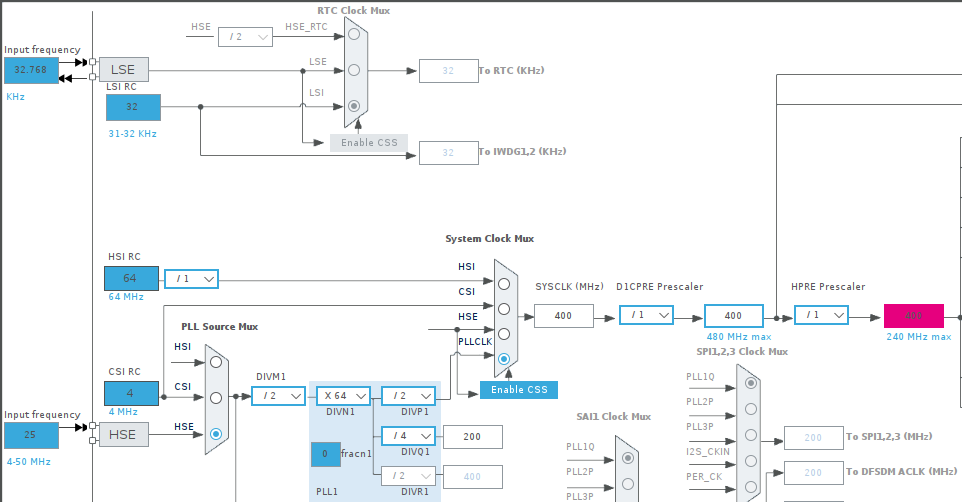Screen dimensions: 962x502
Task: Click the magenta 400 HCLK value box
Action: [x=914, y=315]
